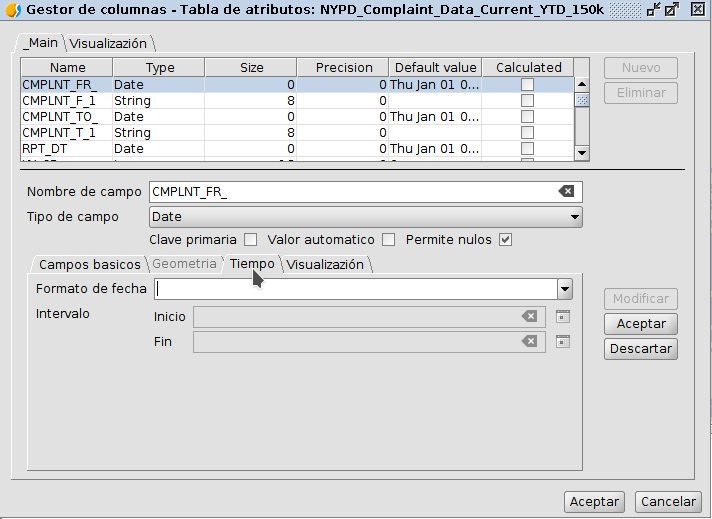Image resolution: width=712 pixels, height=519 pixels.
Task: Click the bottom Aceptar button
Action: [595, 502]
